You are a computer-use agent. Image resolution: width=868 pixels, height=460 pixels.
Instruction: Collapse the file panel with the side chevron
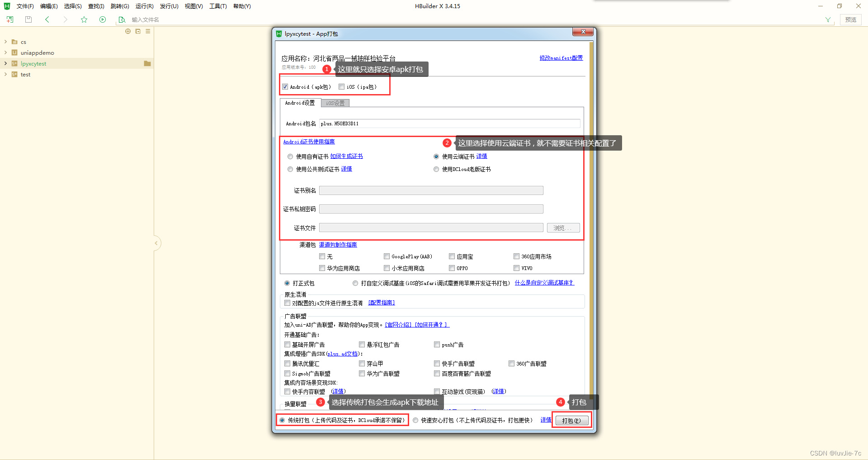click(156, 243)
